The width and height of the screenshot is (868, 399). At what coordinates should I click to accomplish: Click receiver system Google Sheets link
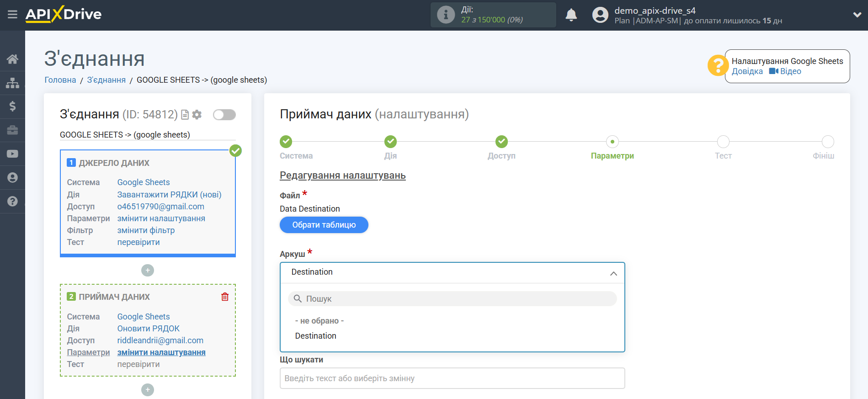(144, 317)
